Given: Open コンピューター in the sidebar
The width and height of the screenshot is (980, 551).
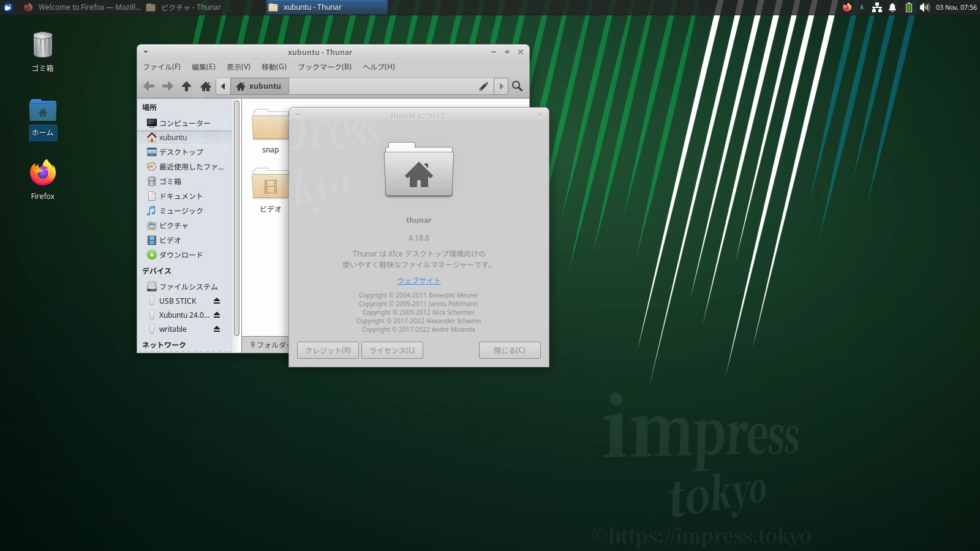Looking at the screenshot, I should pos(185,123).
